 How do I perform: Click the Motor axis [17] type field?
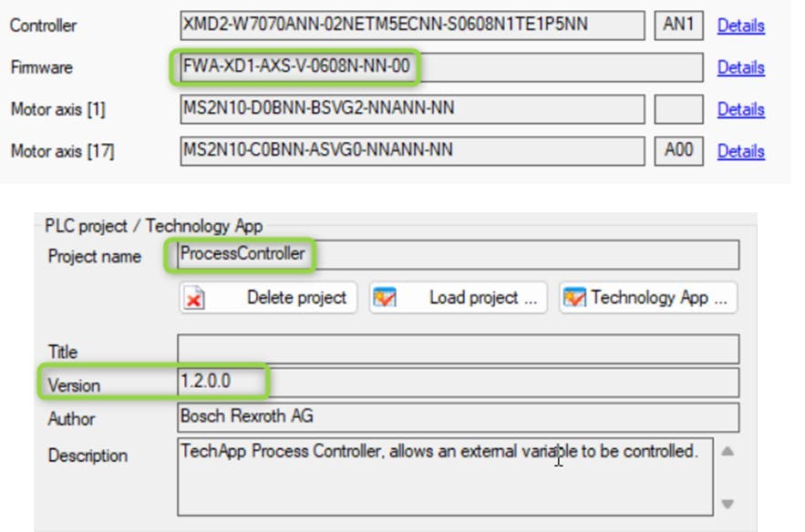413,151
